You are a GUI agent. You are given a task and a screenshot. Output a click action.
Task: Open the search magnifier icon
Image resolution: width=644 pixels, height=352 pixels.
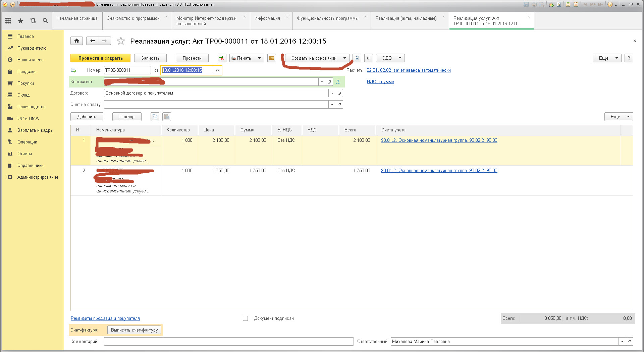coord(45,21)
